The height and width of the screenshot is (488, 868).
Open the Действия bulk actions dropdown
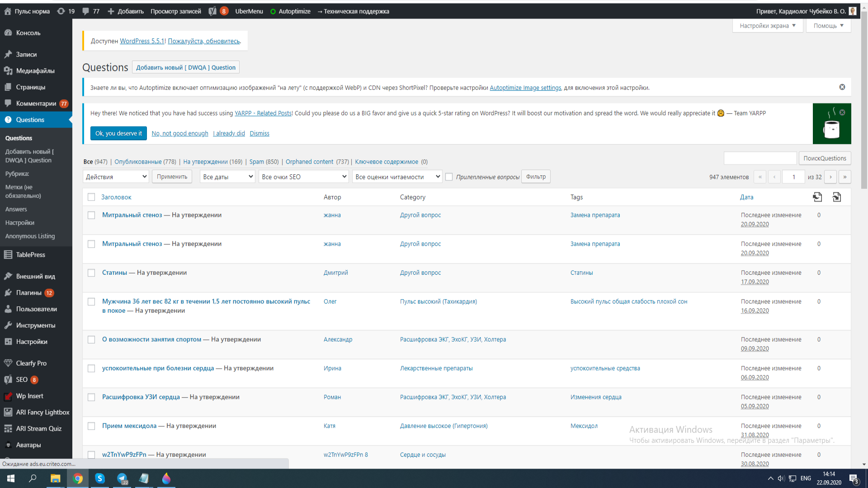pos(116,177)
